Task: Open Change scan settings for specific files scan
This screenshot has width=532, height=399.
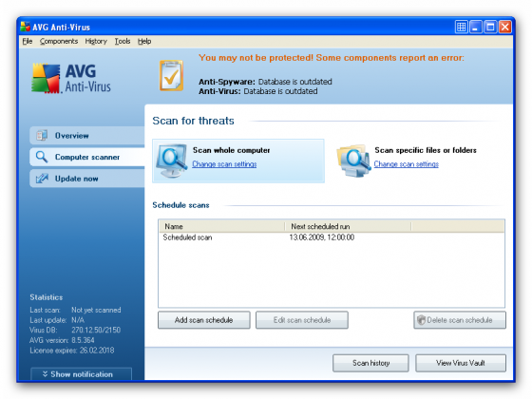Action: click(x=407, y=164)
